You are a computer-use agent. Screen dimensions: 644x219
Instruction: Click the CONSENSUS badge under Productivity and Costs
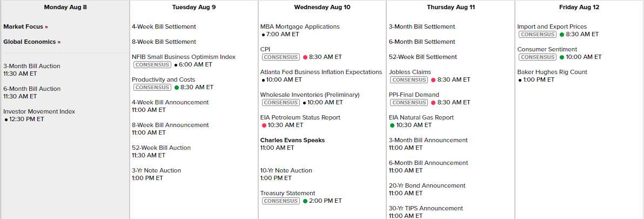pos(152,87)
